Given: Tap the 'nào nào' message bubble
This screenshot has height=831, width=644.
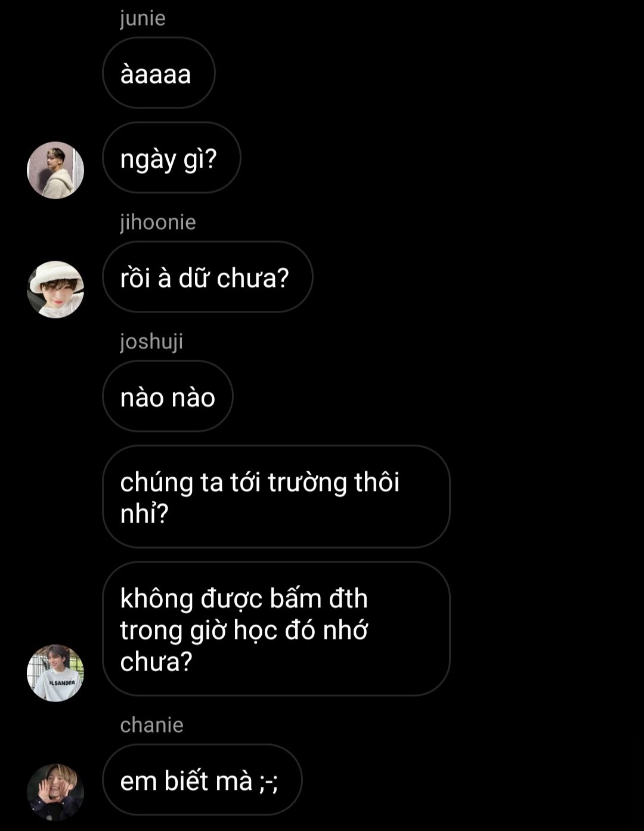Looking at the screenshot, I should (x=168, y=396).
